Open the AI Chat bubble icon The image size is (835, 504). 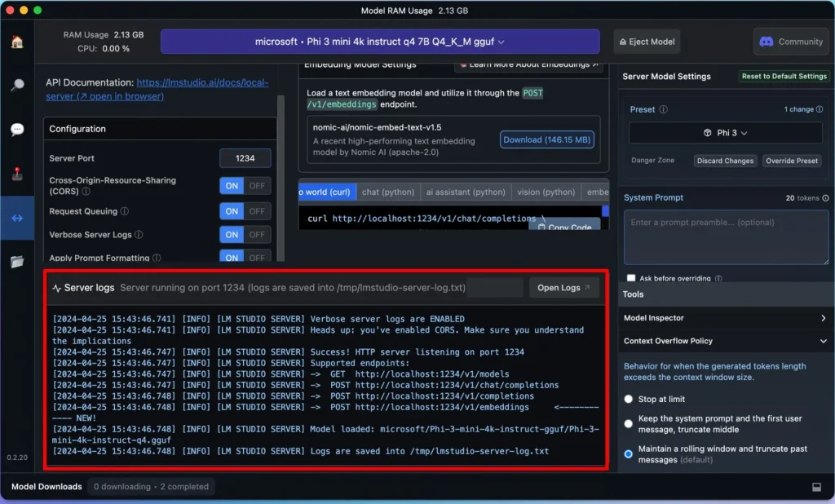17,130
